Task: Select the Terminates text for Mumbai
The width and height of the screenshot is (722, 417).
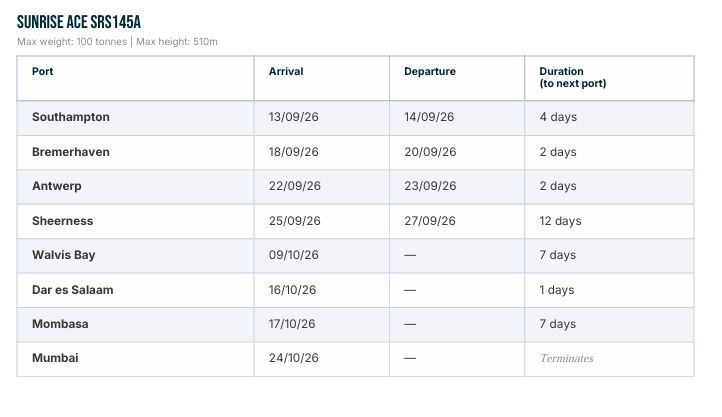Action: (566, 358)
